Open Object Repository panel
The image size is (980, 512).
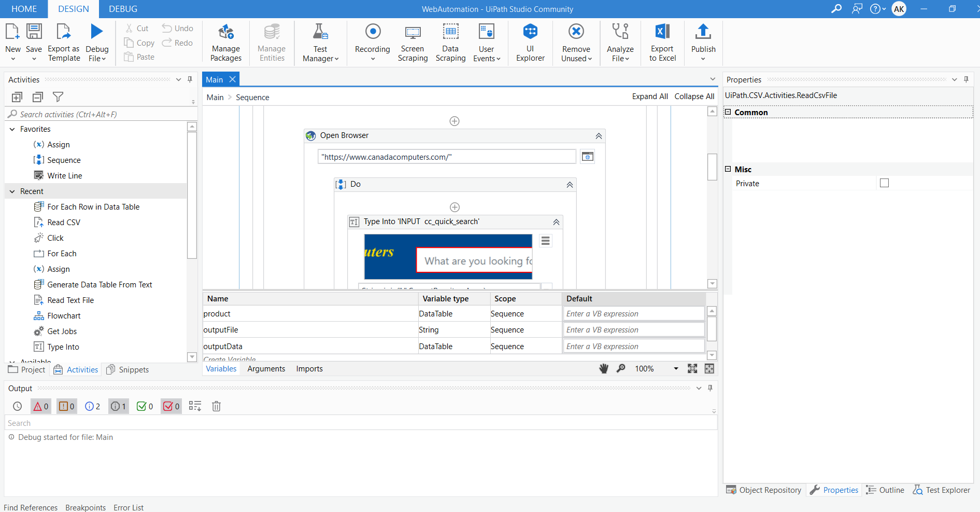click(764, 490)
